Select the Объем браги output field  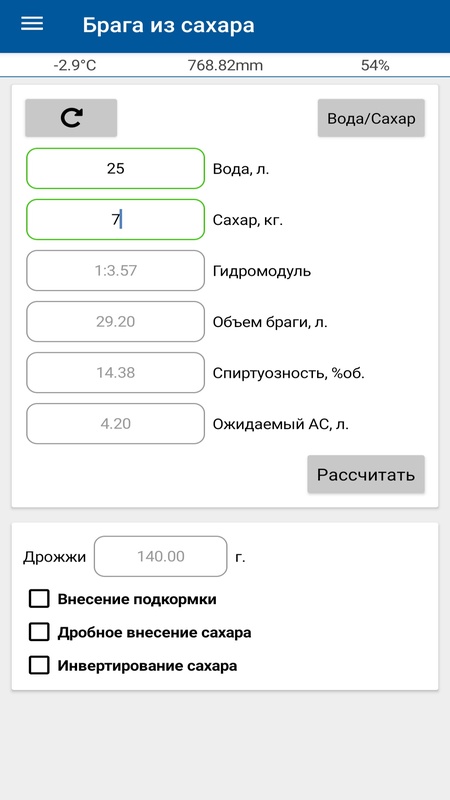point(115,321)
